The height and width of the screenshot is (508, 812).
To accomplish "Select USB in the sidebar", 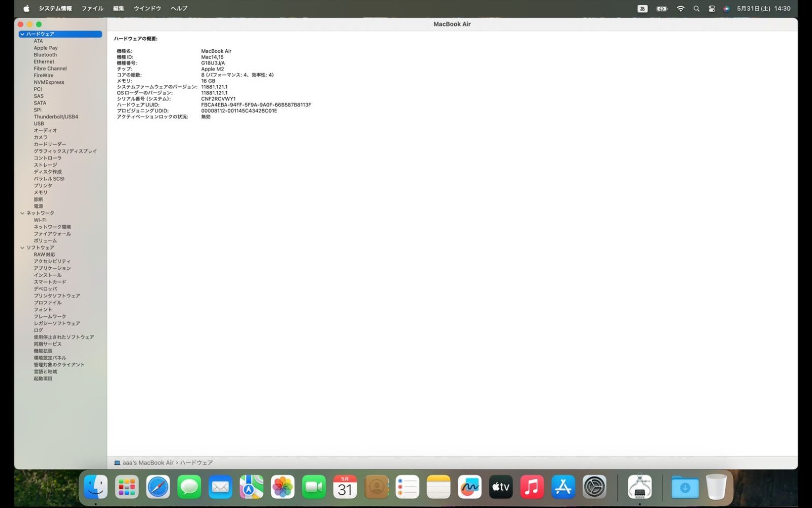I will pos(39,123).
